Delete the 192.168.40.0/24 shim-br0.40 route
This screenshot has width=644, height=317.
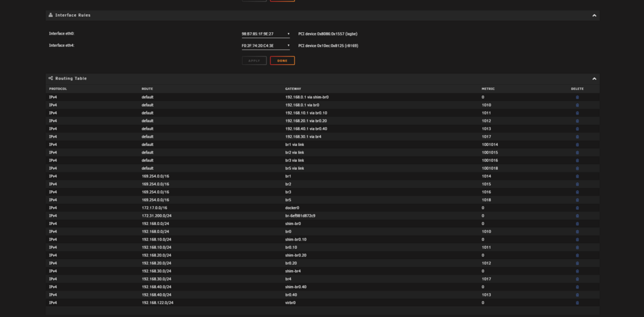[577, 287]
